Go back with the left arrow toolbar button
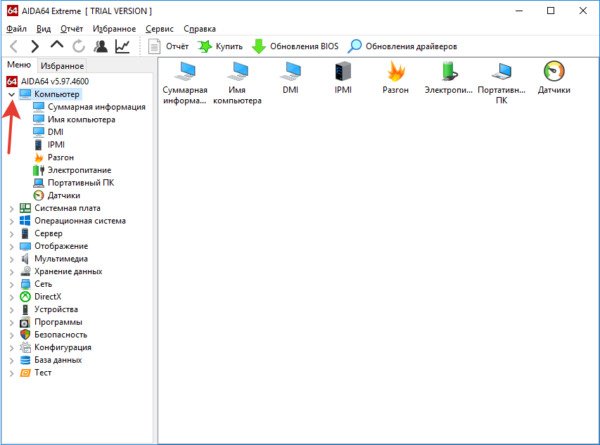Image resolution: width=600 pixels, height=445 pixels. pos(14,46)
